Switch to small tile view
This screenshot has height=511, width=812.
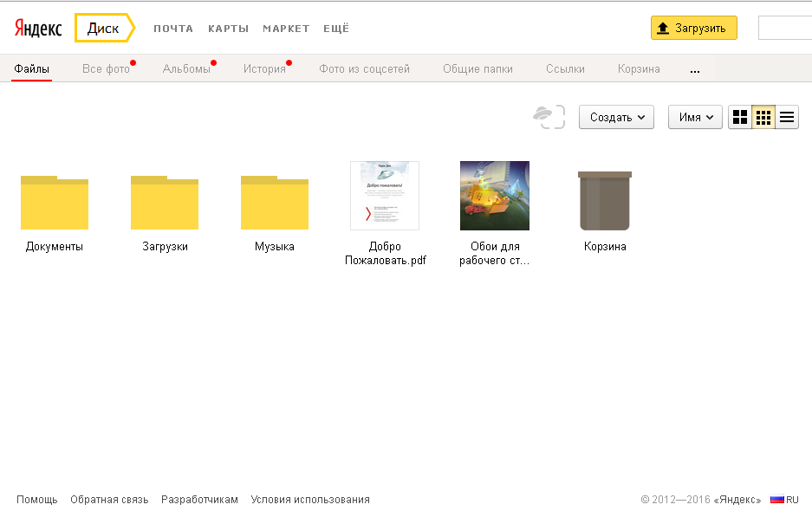click(x=763, y=117)
